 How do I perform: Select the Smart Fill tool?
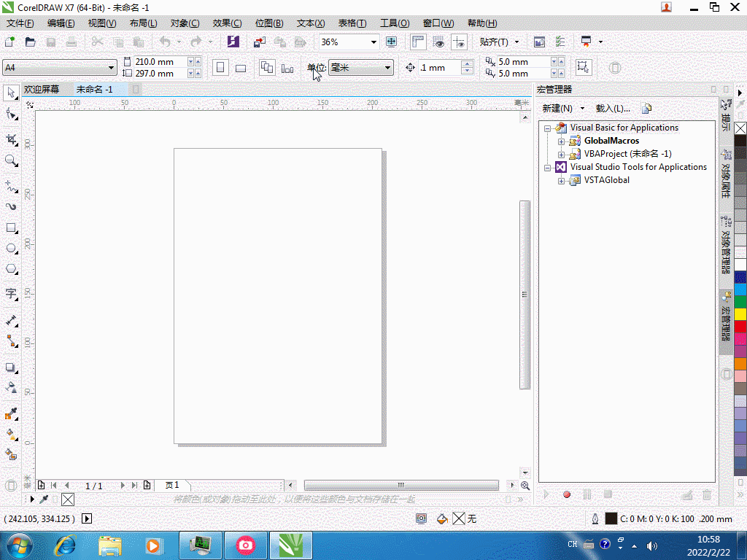(x=11, y=455)
